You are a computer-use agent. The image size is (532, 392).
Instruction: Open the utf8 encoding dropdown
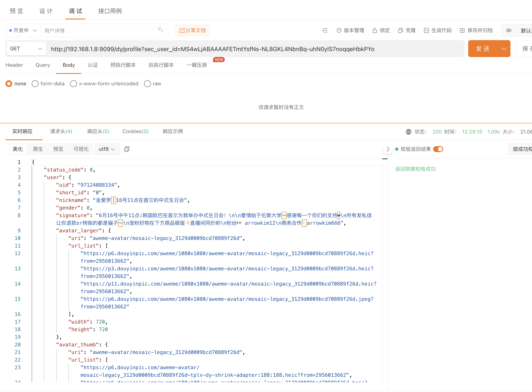pos(107,149)
